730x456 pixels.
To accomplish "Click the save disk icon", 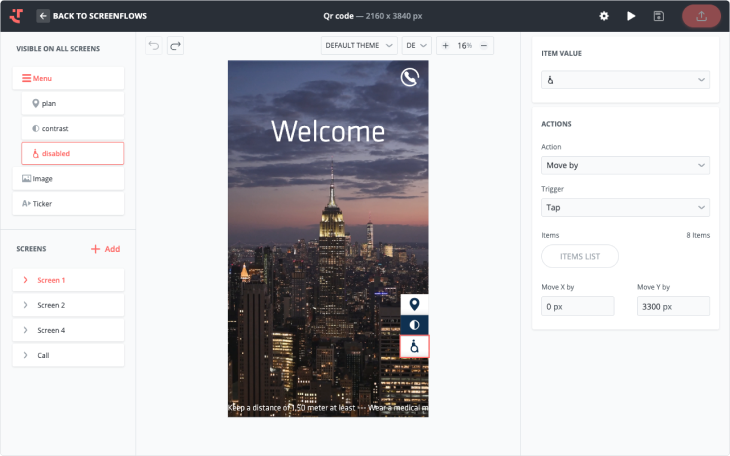I will 659,16.
